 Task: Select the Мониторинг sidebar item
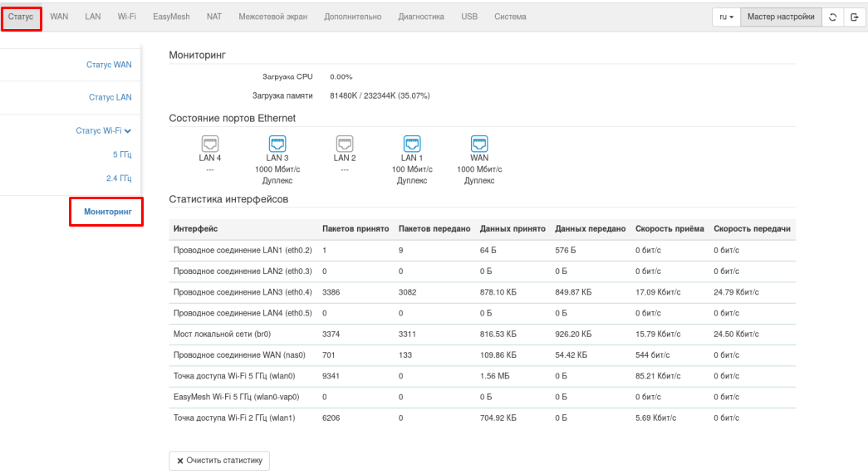coord(107,212)
